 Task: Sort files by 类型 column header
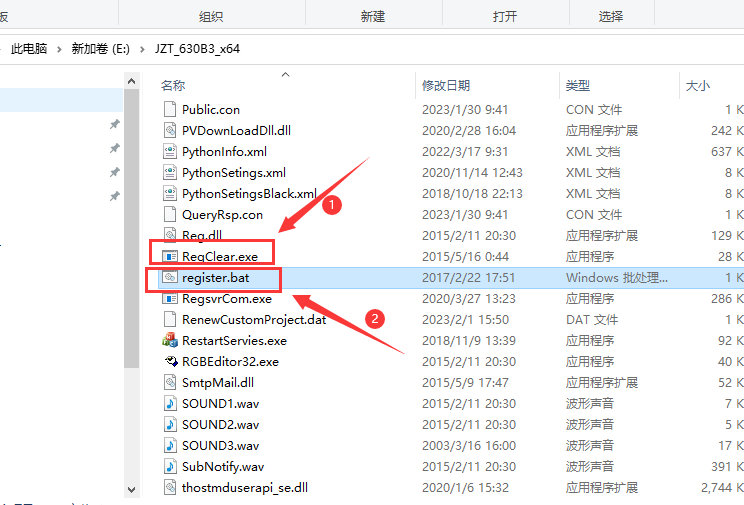pyautogui.click(x=578, y=85)
